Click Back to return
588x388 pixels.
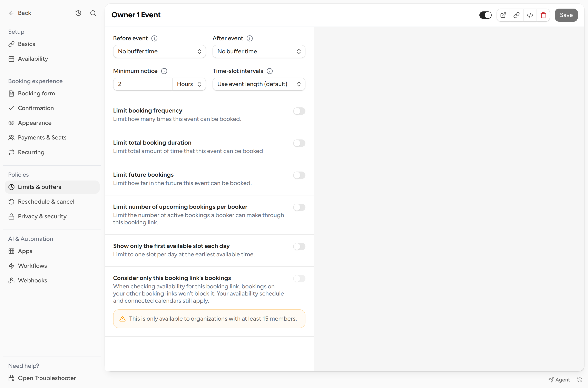20,13
